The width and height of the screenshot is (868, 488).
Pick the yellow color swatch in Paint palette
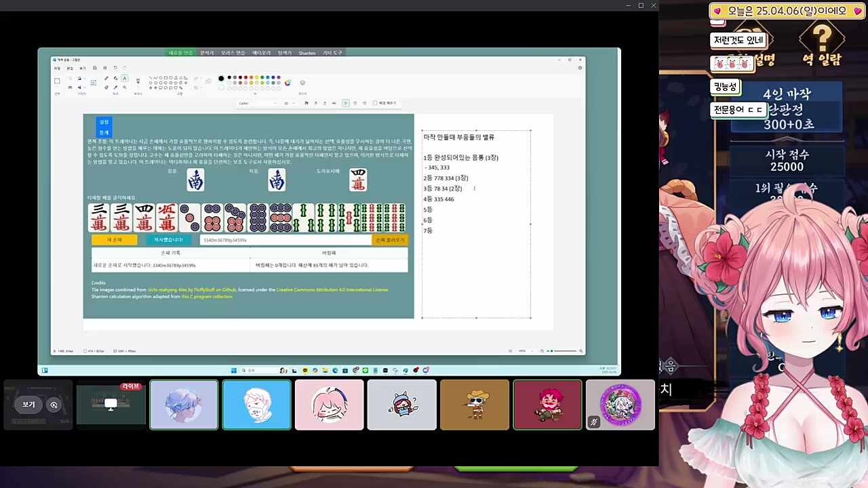point(257,77)
